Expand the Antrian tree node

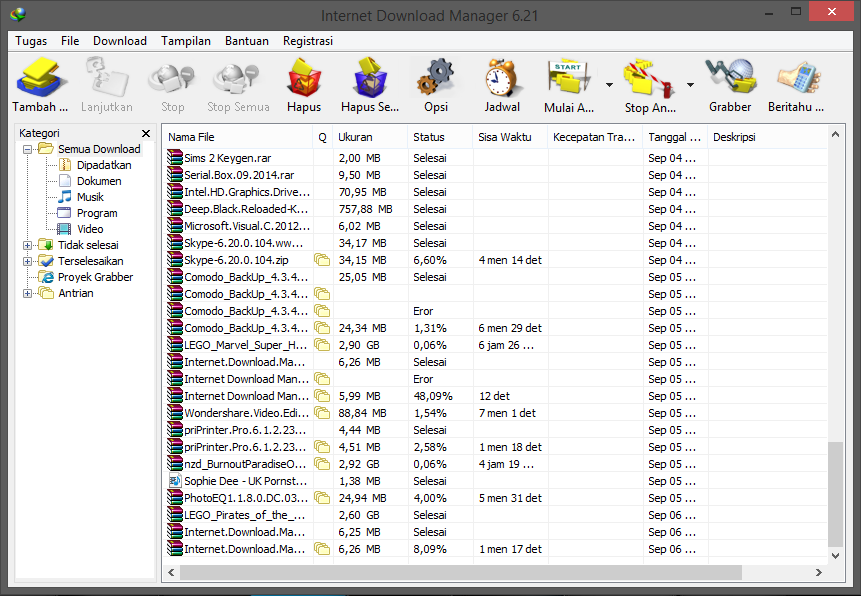point(27,293)
